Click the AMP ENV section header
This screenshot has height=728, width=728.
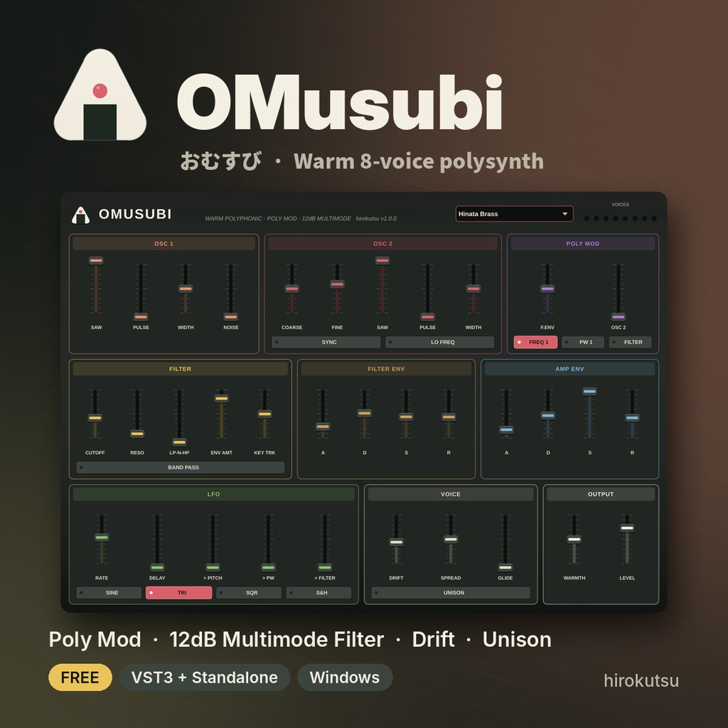[x=569, y=369]
